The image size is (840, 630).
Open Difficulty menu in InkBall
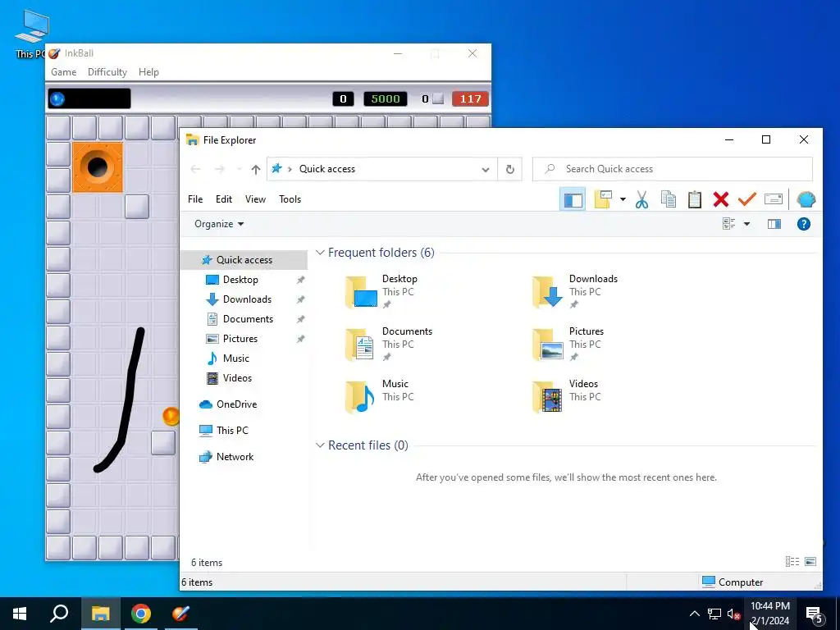[x=107, y=72]
